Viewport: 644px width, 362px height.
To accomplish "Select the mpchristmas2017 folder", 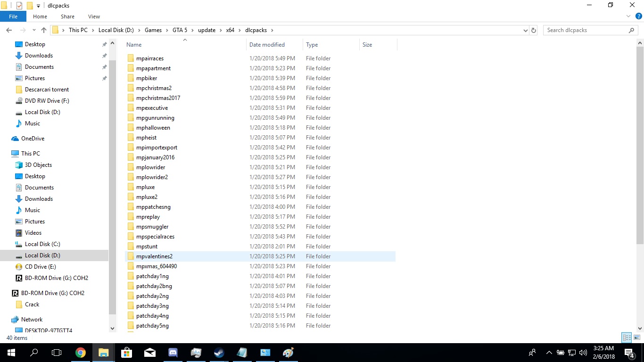I will (x=158, y=98).
